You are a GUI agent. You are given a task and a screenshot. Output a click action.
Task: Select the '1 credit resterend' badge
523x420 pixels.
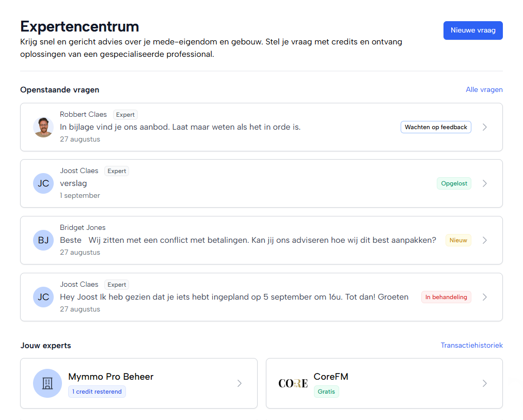97,392
